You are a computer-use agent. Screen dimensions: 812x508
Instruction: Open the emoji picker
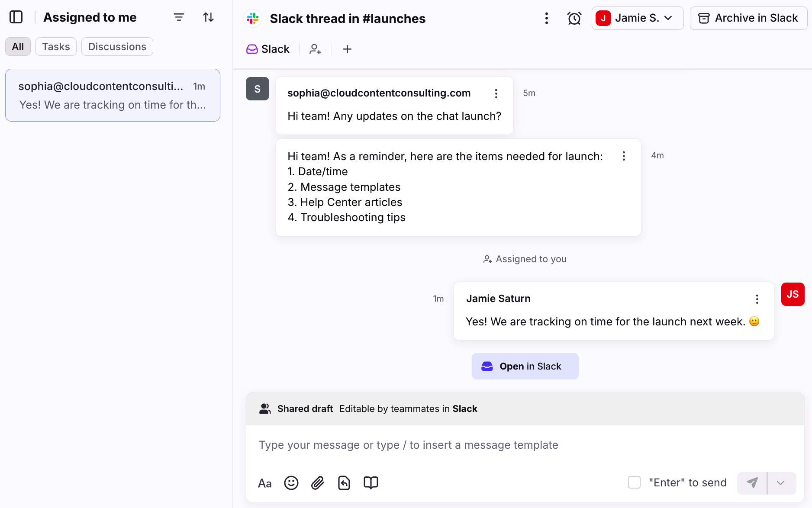pyautogui.click(x=291, y=482)
